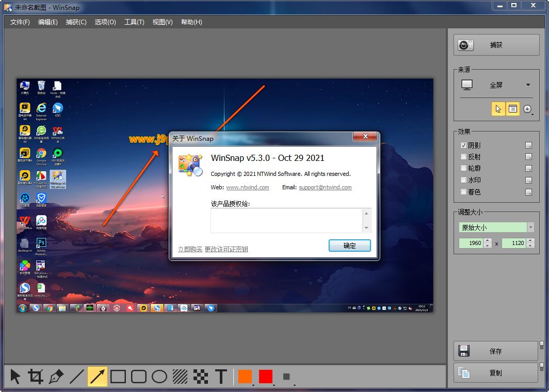Increase the 1120 height value
Screen dimensions: 549x392
(530, 240)
